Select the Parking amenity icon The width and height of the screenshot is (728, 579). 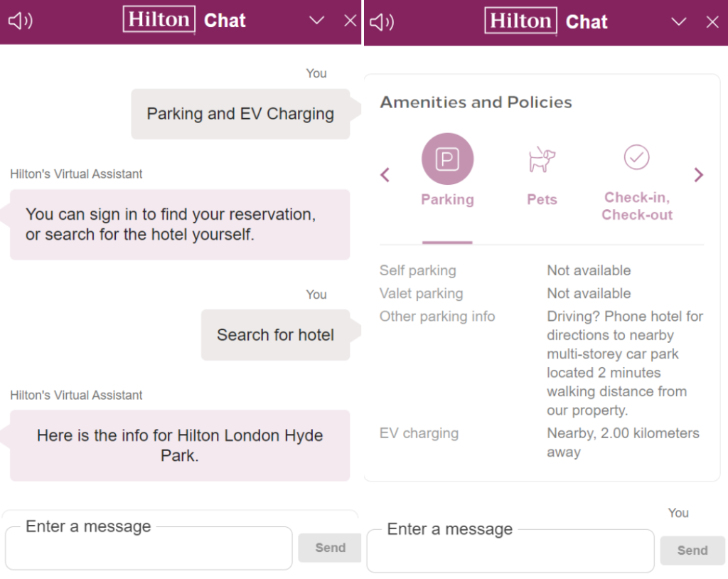[x=448, y=159]
